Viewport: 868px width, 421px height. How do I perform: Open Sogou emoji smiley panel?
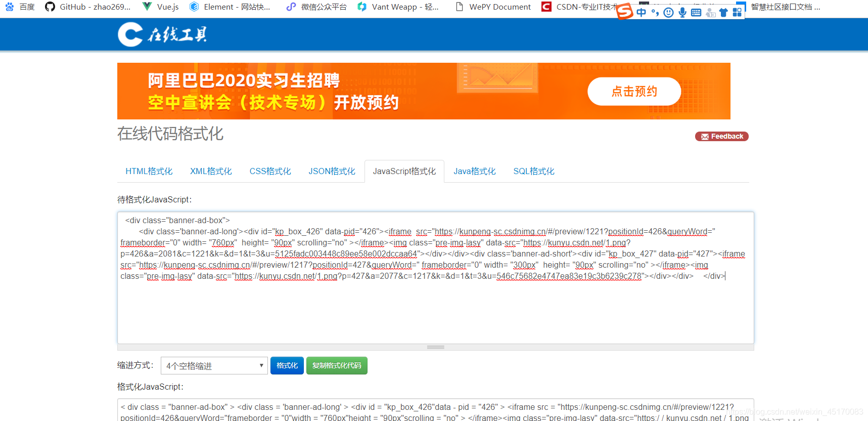click(x=668, y=12)
